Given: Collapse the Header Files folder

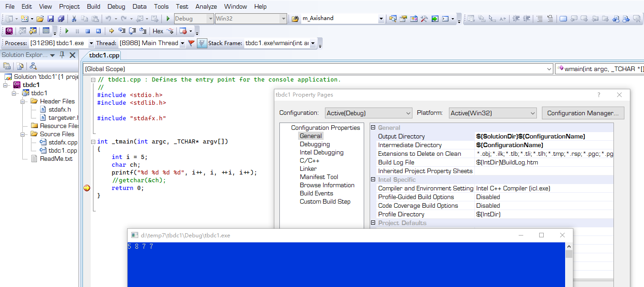Looking at the screenshot, I should (22, 101).
